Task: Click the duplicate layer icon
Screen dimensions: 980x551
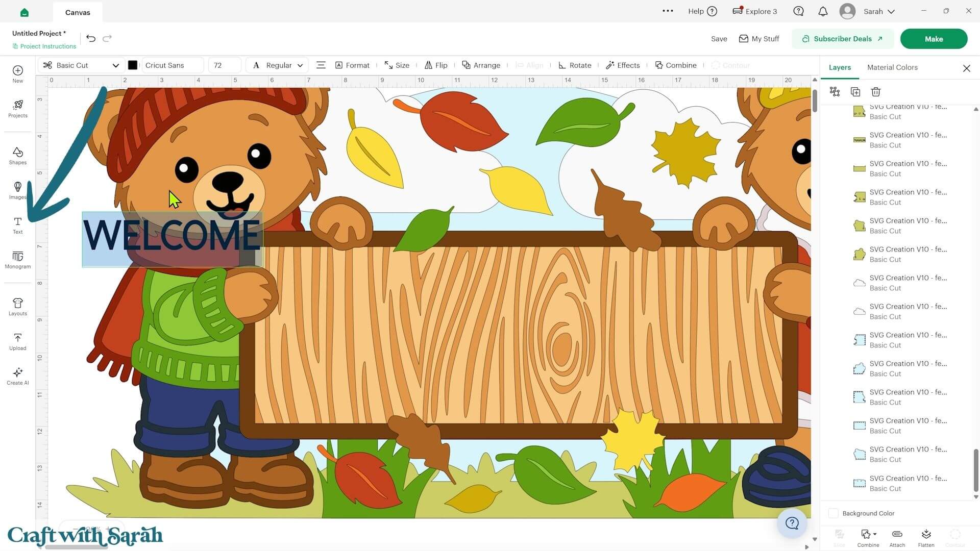Action: coord(855,92)
